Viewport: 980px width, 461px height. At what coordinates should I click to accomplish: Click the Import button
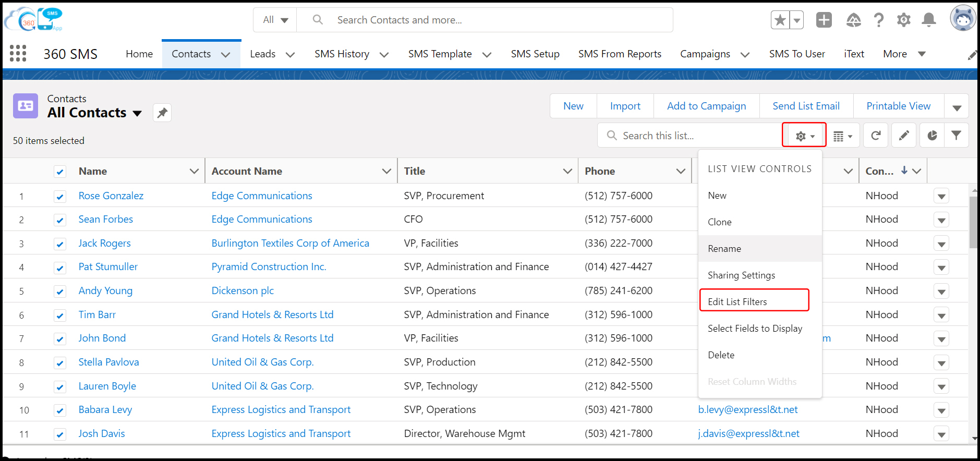tap(625, 106)
